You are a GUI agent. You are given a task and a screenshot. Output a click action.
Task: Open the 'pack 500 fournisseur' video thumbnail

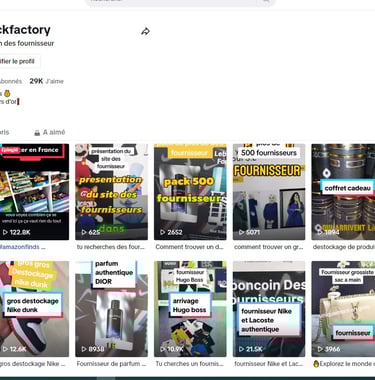pos(190,192)
